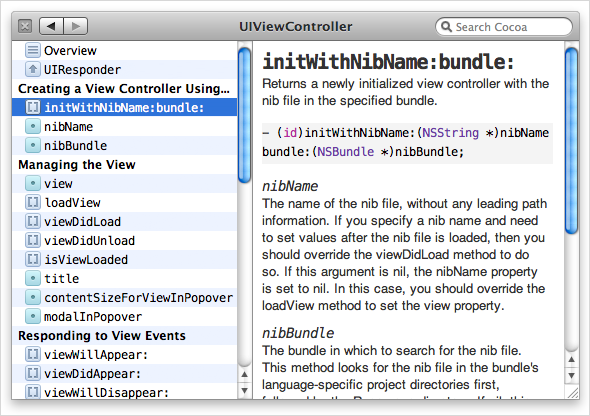
Task: Click the content pane scrollbar thumb
Action: coord(572,141)
